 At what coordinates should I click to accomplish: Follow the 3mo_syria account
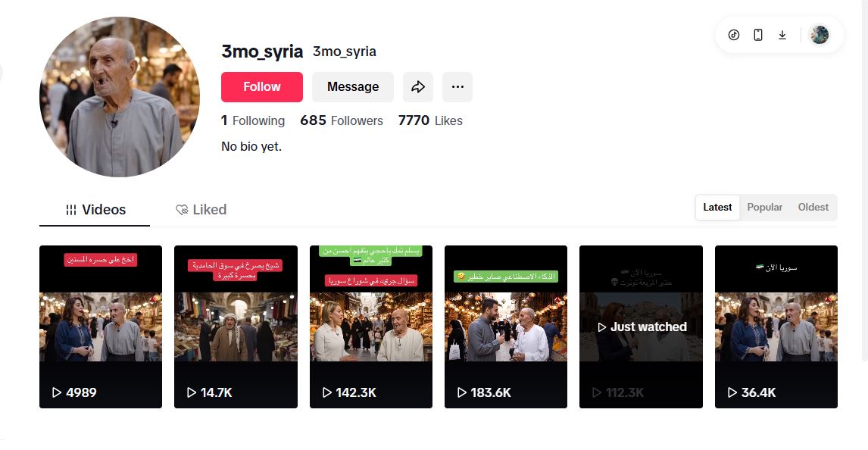pyautogui.click(x=262, y=87)
